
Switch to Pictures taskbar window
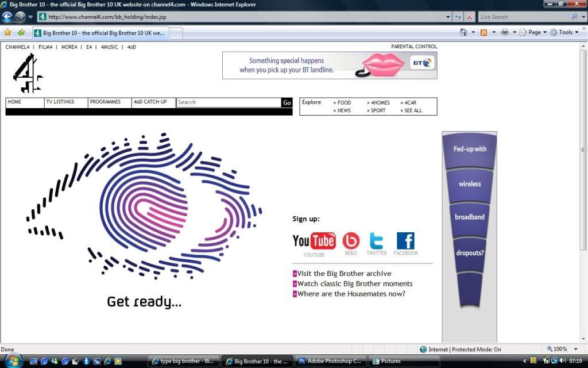pos(404,361)
